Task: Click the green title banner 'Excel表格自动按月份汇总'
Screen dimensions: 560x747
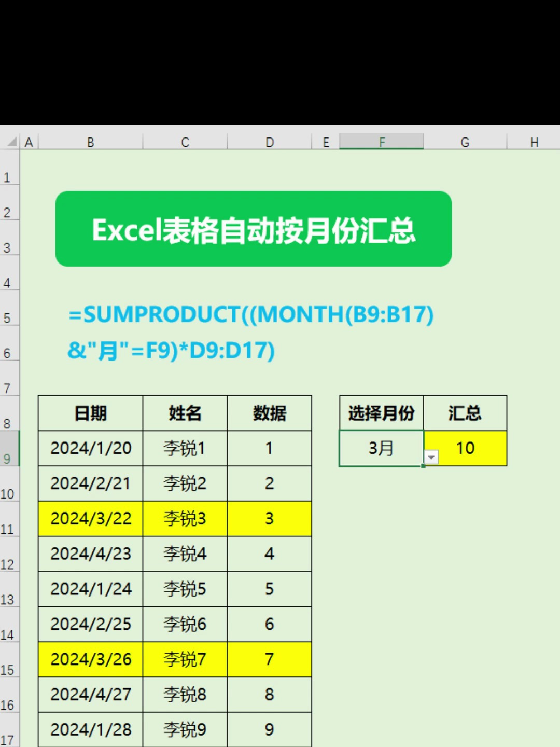Action: pyautogui.click(x=254, y=229)
